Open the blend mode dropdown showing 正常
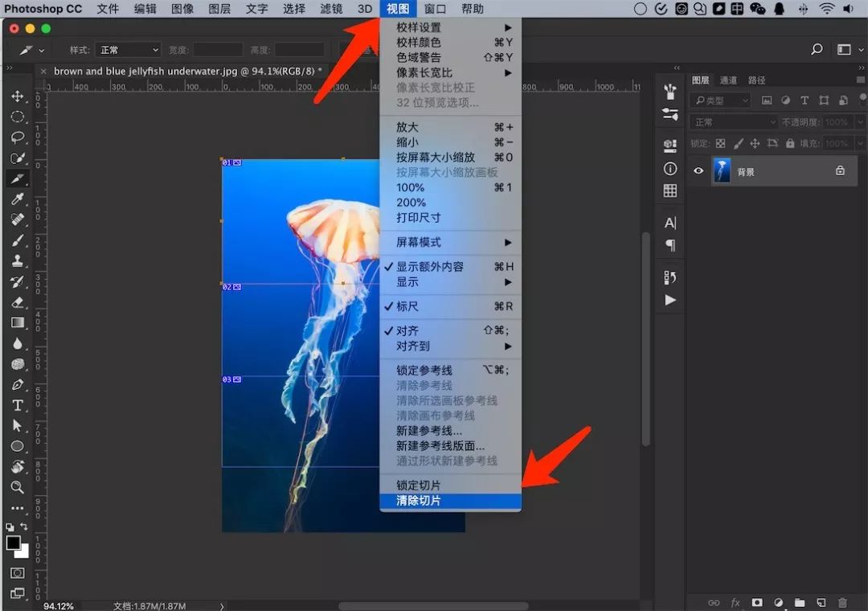 pyautogui.click(x=733, y=122)
